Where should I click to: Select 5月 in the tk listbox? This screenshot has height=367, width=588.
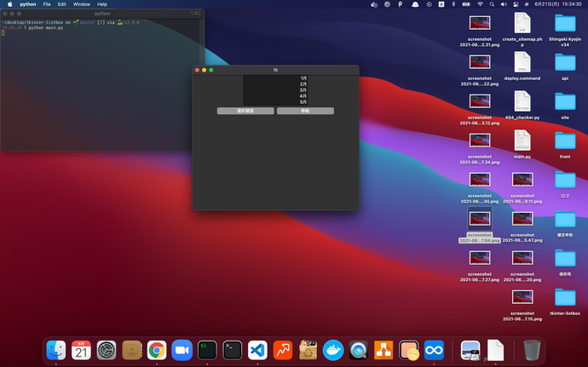(275, 102)
